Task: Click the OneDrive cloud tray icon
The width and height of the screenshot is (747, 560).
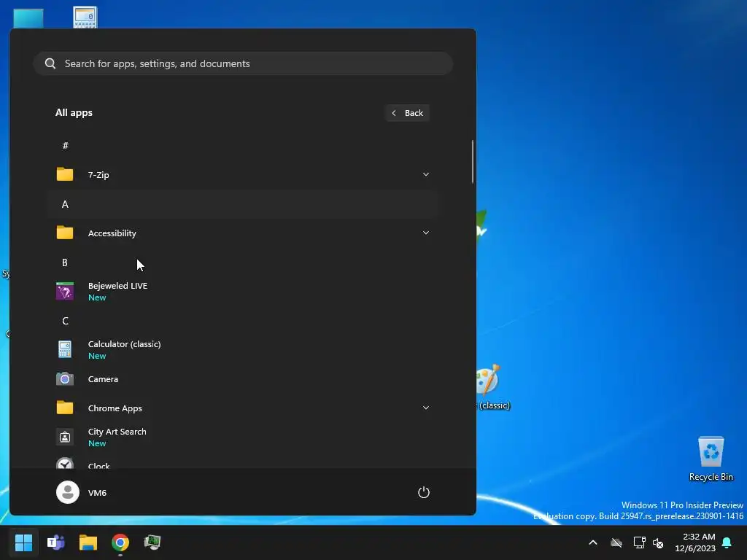Action: [616, 542]
